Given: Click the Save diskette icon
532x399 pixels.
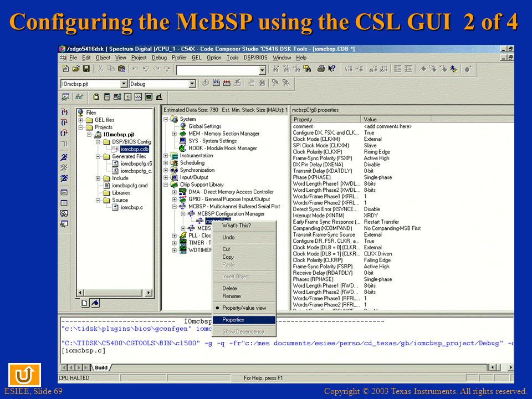Looking at the screenshot, I should [x=86, y=69].
